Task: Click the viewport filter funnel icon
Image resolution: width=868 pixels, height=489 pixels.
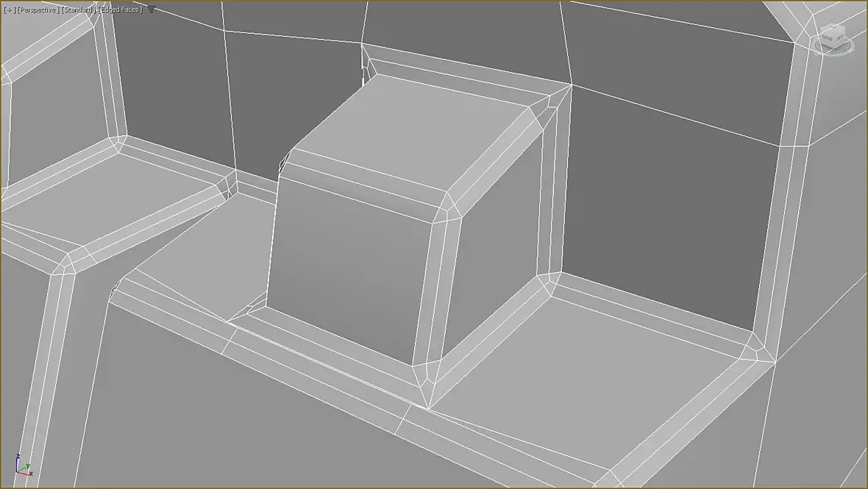Action: tap(151, 10)
